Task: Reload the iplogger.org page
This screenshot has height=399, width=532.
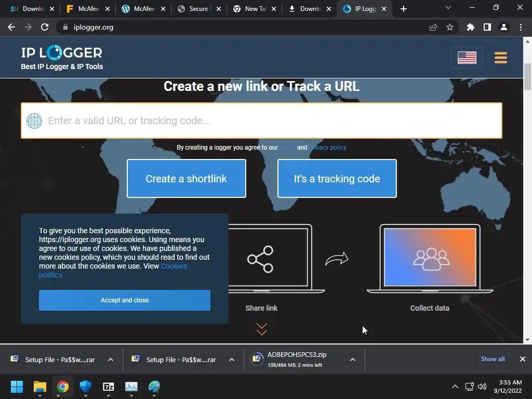Action: (x=45, y=27)
